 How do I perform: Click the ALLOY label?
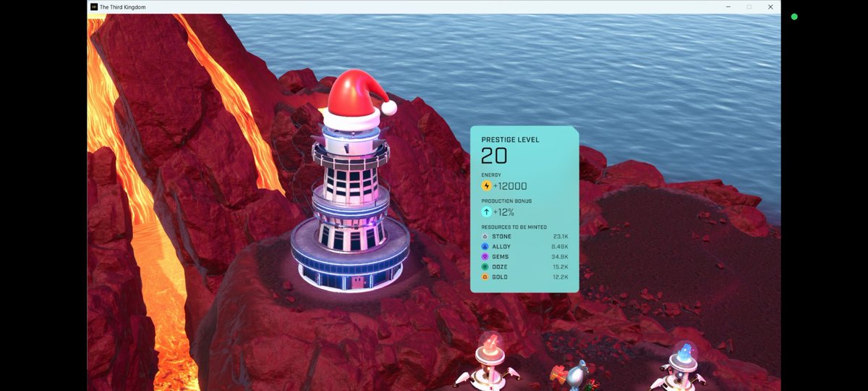coord(501,247)
